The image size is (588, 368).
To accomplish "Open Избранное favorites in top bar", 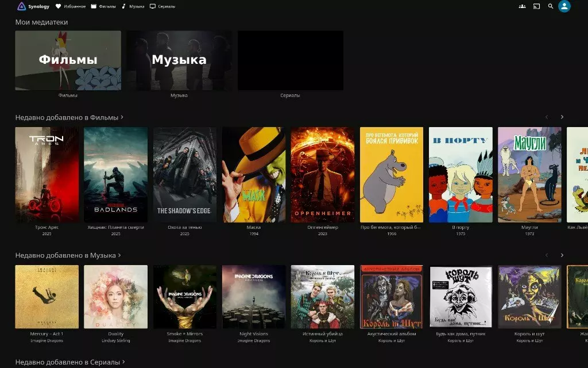I will coord(71,6).
